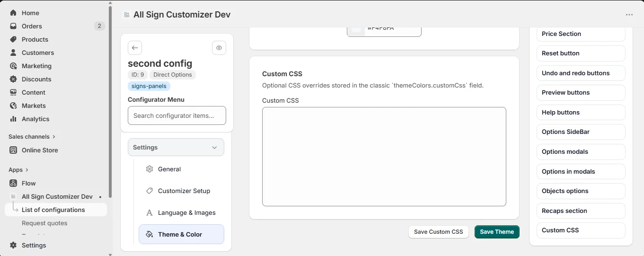Open Language & Images settings item
The height and width of the screenshot is (256, 644).
(x=181, y=212)
